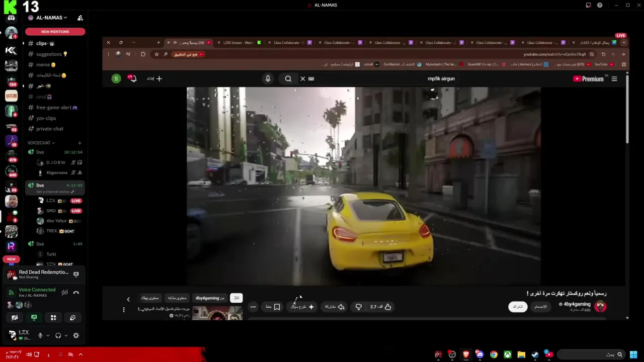Open YouTube notifications bell
The image size is (644, 362).
click(132, 78)
